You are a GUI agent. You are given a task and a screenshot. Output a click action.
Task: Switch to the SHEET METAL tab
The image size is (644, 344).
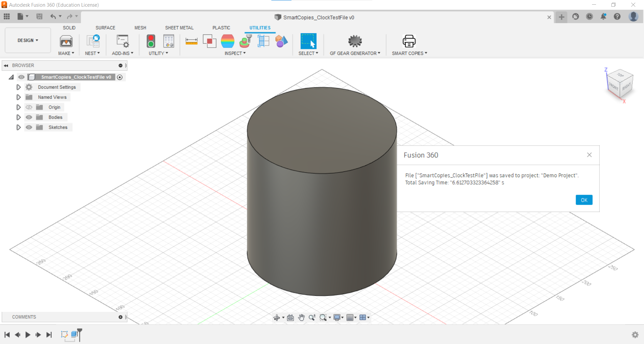click(179, 28)
